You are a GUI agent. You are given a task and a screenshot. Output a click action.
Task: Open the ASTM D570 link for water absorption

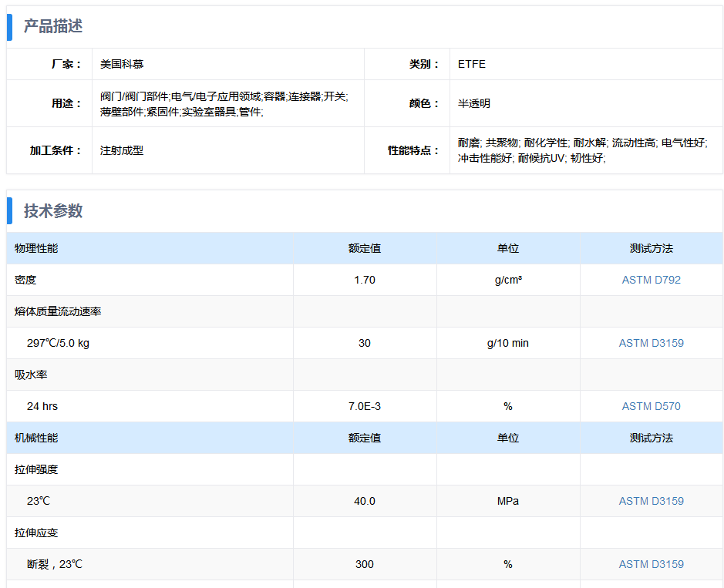tap(651, 406)
